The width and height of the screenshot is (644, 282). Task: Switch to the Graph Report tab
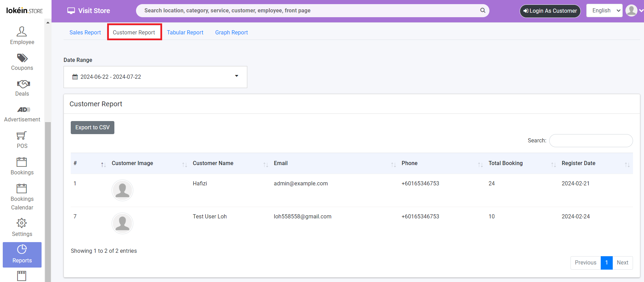coord(231,32)
